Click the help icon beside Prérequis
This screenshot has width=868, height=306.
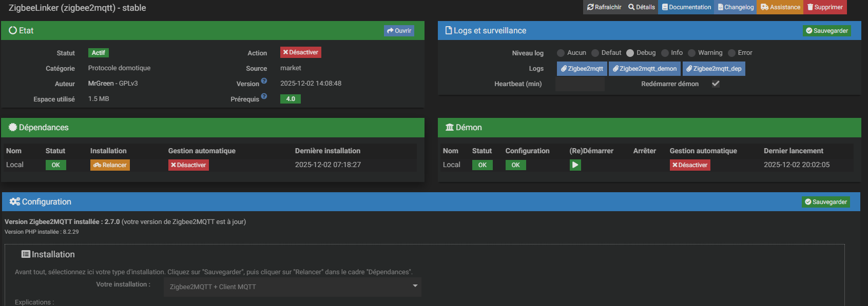pos(264,96)
